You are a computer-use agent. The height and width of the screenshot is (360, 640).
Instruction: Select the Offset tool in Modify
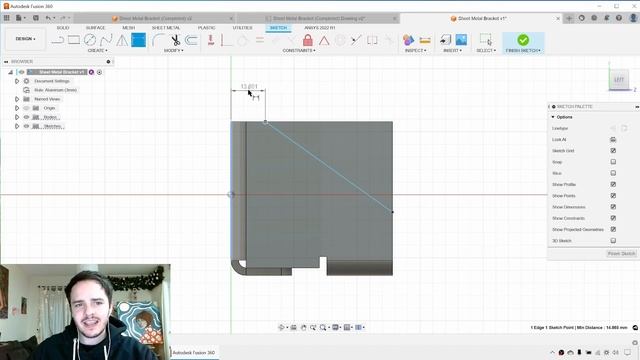click(191, 40)
